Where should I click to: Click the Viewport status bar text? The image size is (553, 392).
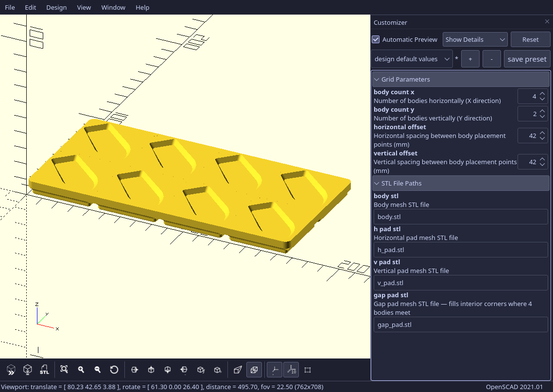coord(162,387)
